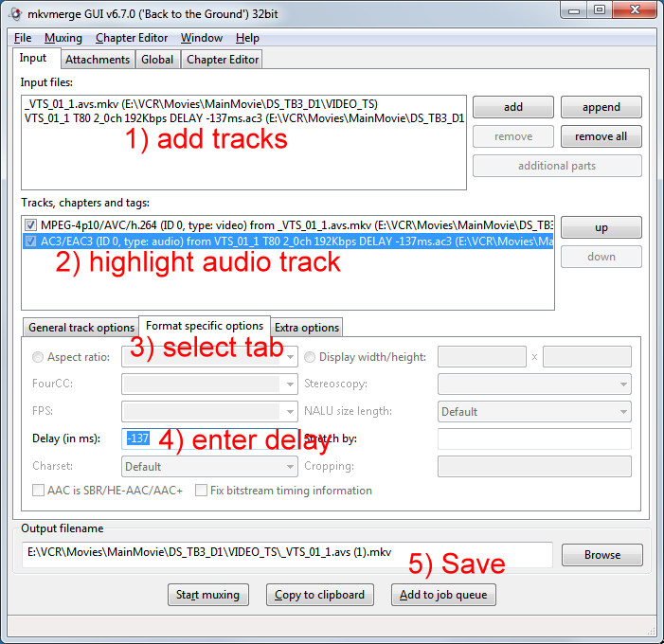Screen dimensions: 664x644
Task: Open the Help menu
Action: click(x=247, y=38)
